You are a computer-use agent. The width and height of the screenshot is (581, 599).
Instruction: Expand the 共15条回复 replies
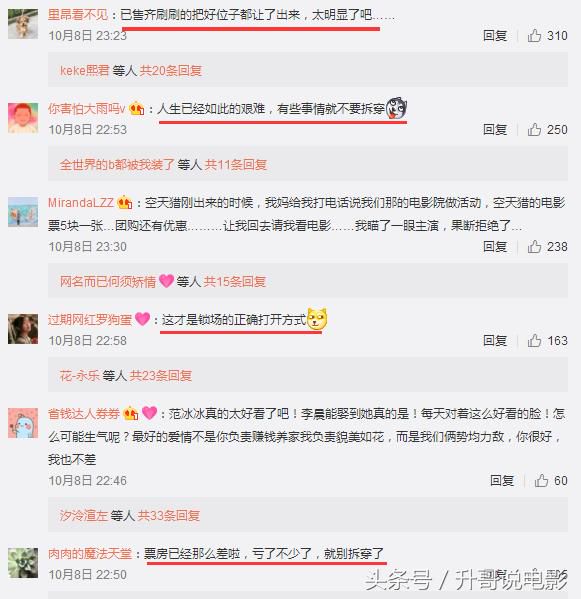coord(235,282)
